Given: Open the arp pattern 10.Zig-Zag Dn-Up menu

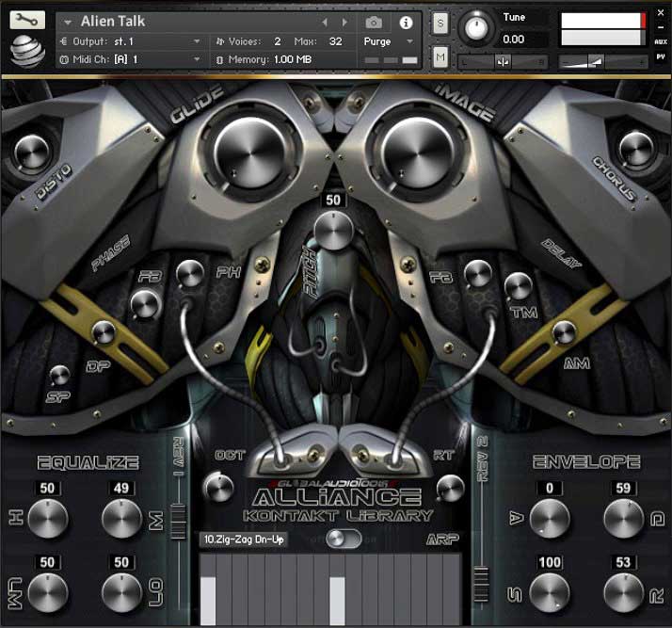Looking at the screenshot, I should click(x=244, y=539).
